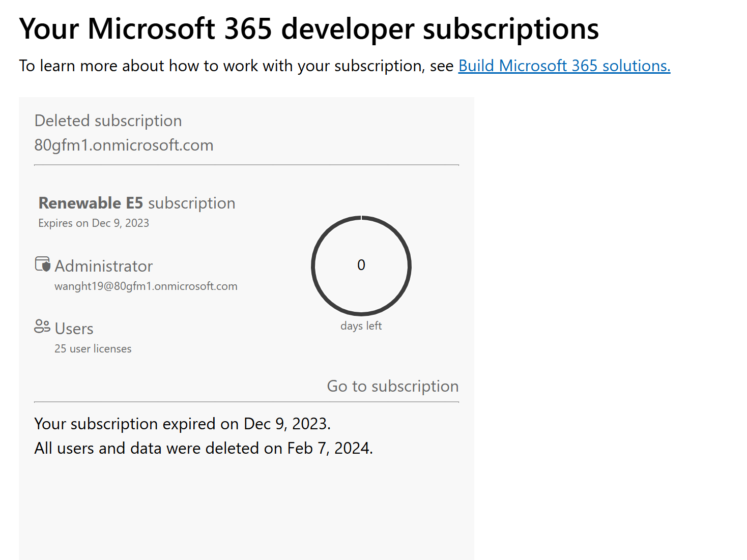Click the Administrator wallet icon
This screenshot has width=747, height=560.
42,263
